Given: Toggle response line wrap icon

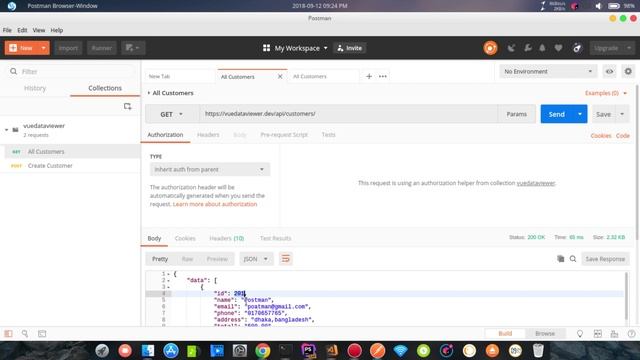Looking at the screenshot, I should (286, 259).
